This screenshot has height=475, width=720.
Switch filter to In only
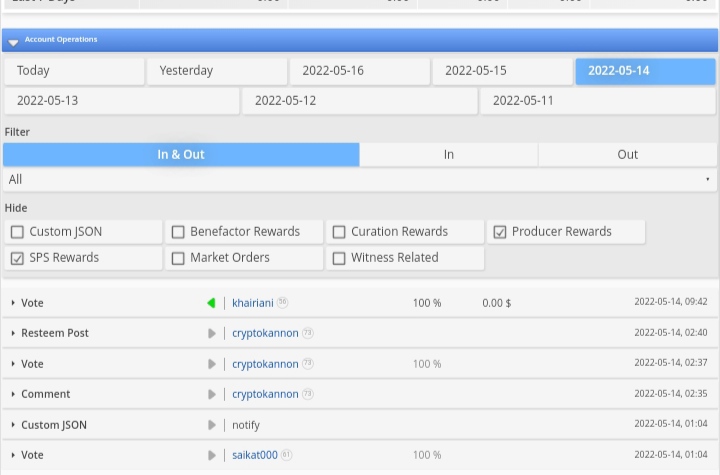(x=449, y=155)
